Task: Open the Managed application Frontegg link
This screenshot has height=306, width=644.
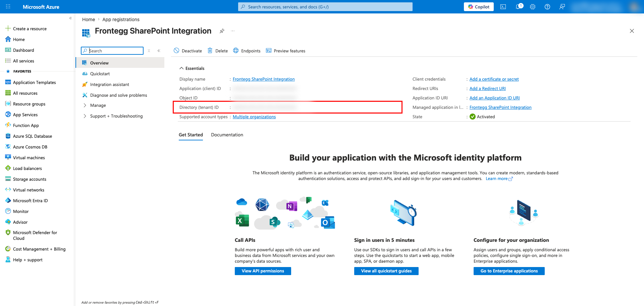Action: (x=500, y=107)
